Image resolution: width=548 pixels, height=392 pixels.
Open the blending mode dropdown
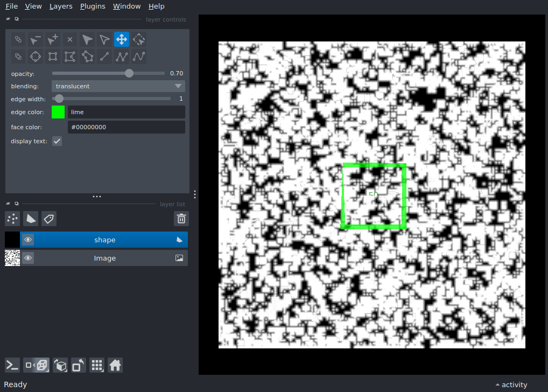(x=118, y=86)
